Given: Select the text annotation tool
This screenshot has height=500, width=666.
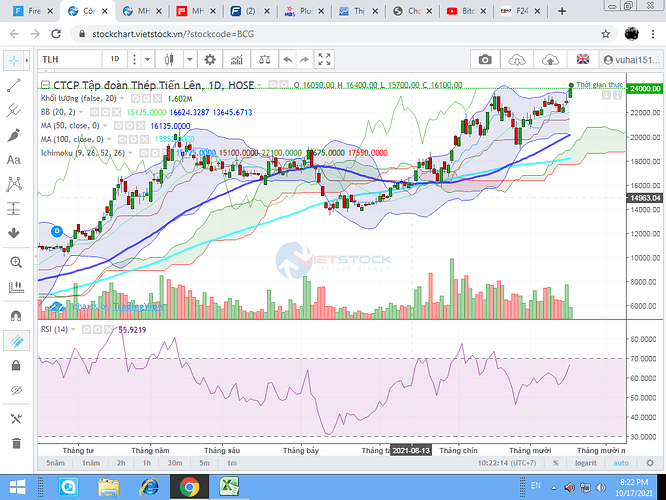Looking at the screenshot, I should pos(14,160).
